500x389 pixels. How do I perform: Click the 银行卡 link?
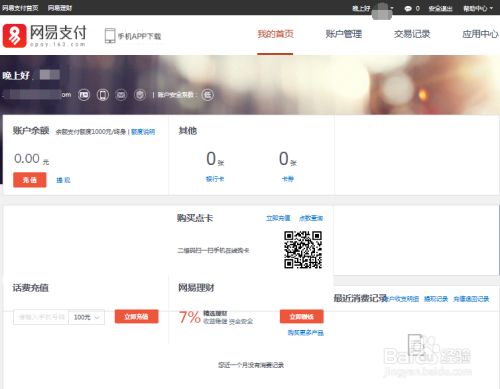tap(215, 179)
